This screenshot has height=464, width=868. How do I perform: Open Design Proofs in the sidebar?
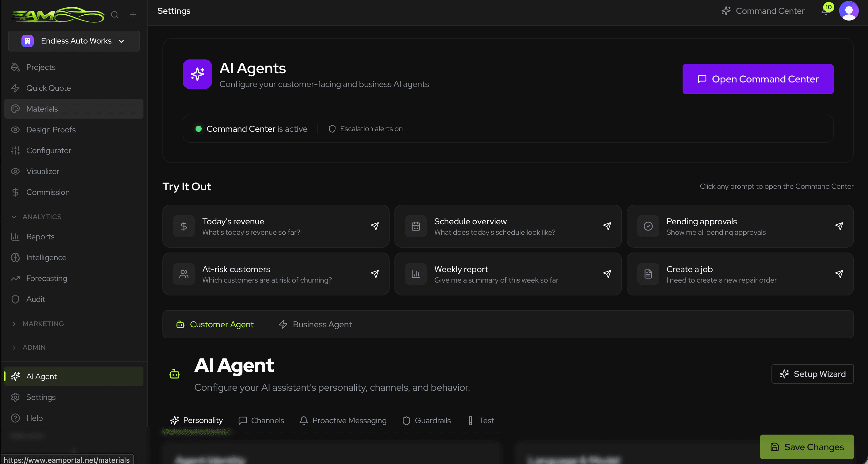pyautogui.click(x=74, y=130)
